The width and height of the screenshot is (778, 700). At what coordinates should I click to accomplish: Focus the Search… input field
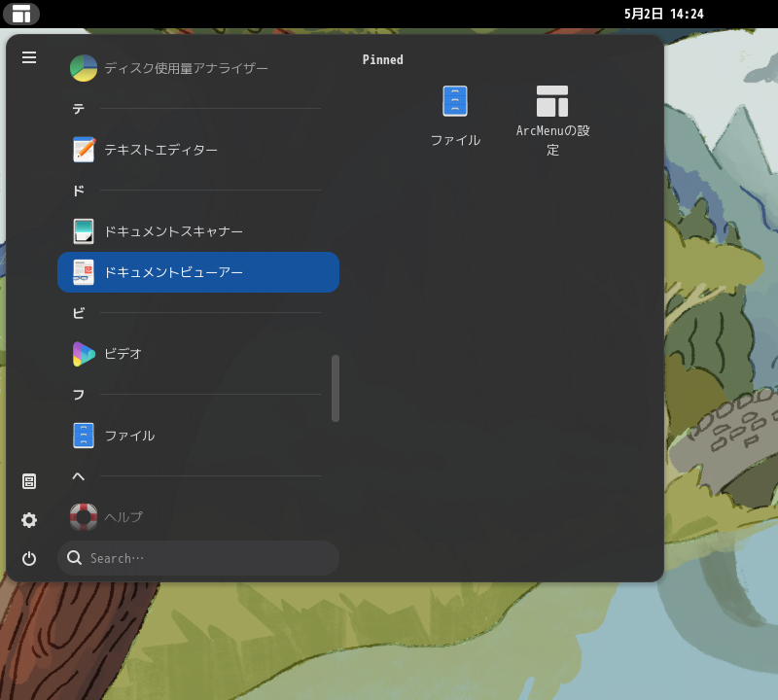(198, 558)
